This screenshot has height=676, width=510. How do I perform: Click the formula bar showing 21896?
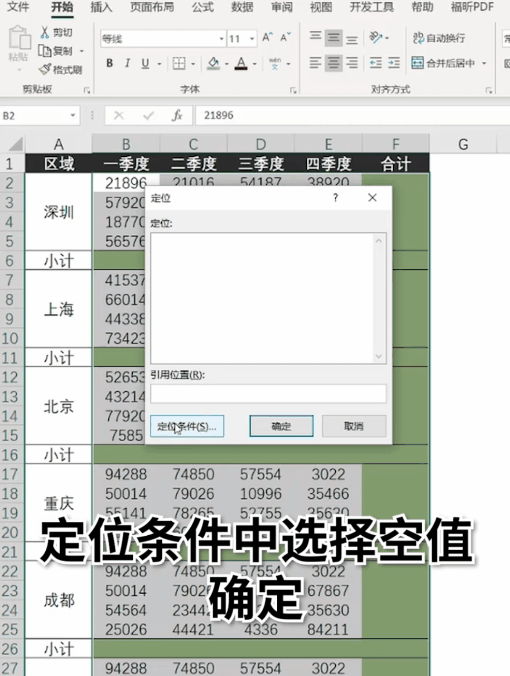353,116
